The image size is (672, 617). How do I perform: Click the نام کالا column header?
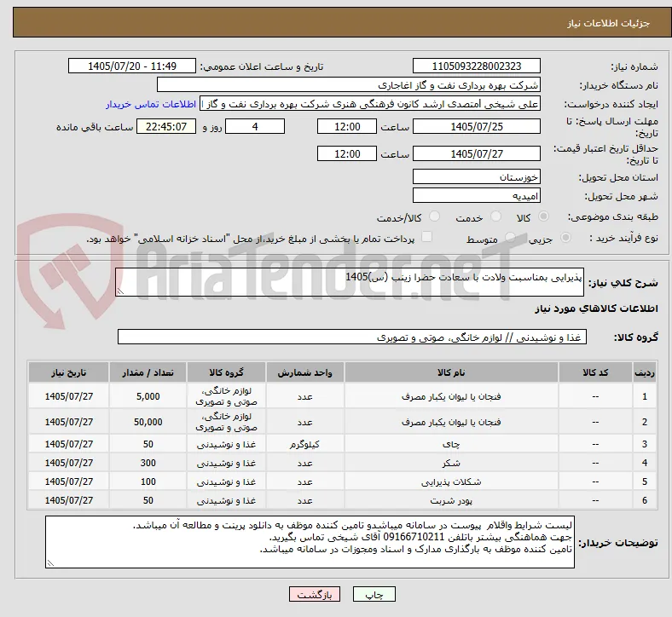pos(451,372)
